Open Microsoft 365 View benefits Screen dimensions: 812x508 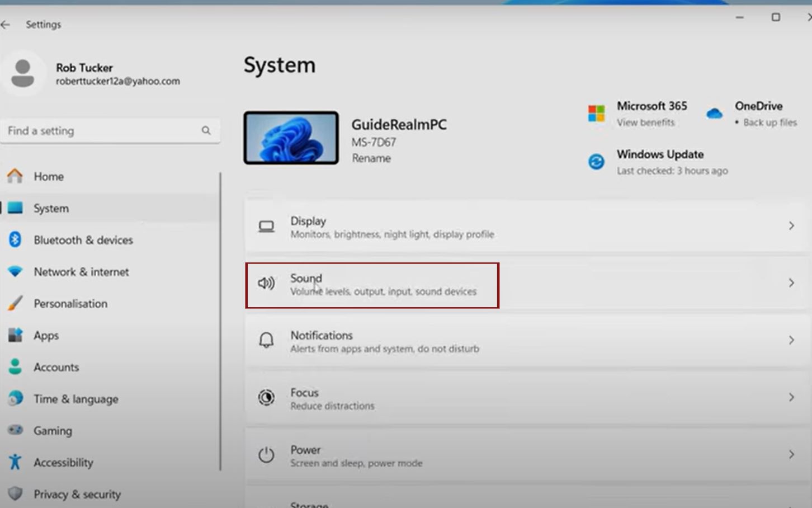(645, 123)
